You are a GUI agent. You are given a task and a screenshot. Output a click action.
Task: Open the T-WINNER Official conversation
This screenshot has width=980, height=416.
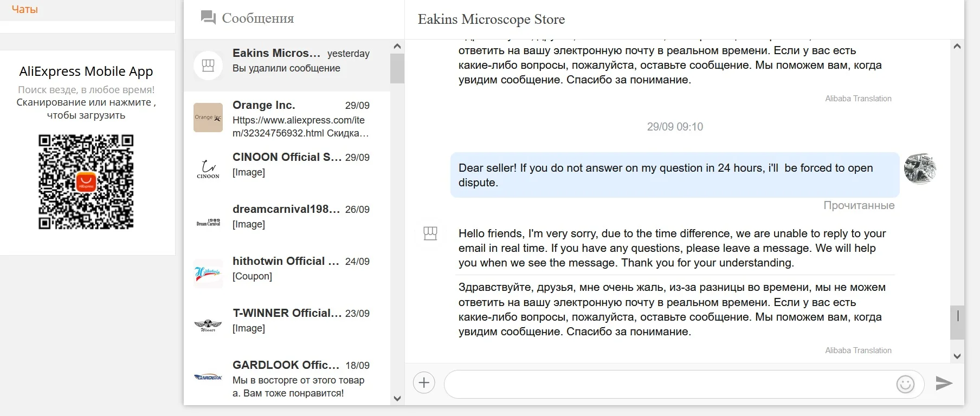pos(301,320)
